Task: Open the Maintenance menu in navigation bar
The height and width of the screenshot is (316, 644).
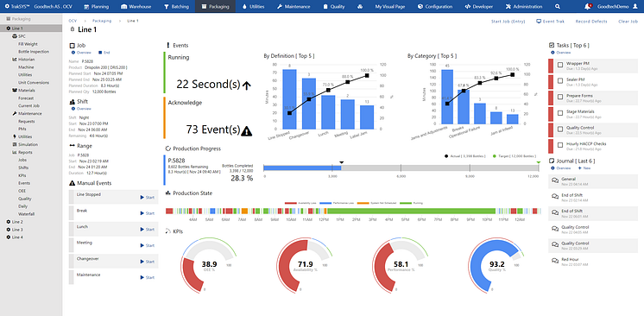Action: (294, 7)
